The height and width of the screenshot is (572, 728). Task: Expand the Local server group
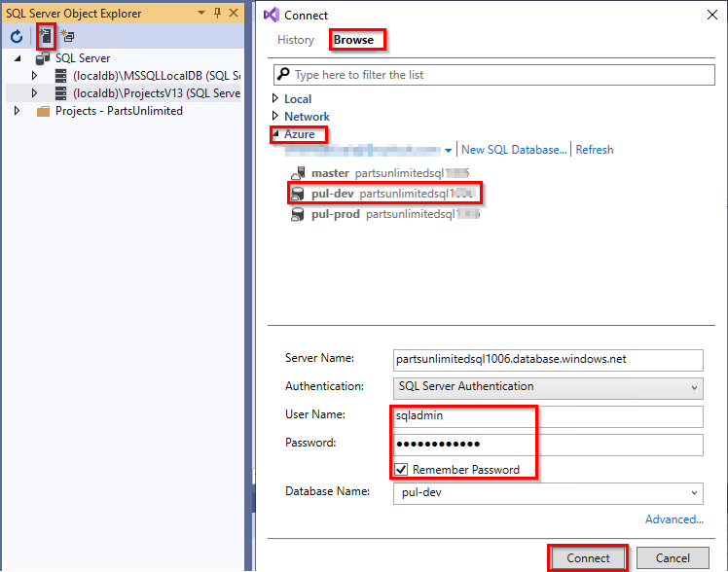pos(275,98)
